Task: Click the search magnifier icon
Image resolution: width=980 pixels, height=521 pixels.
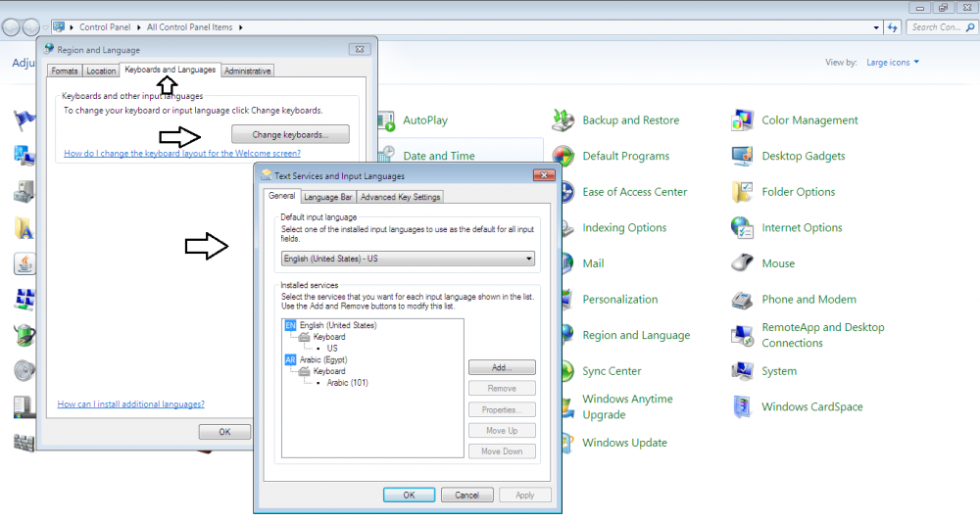Action: point(970,27)
